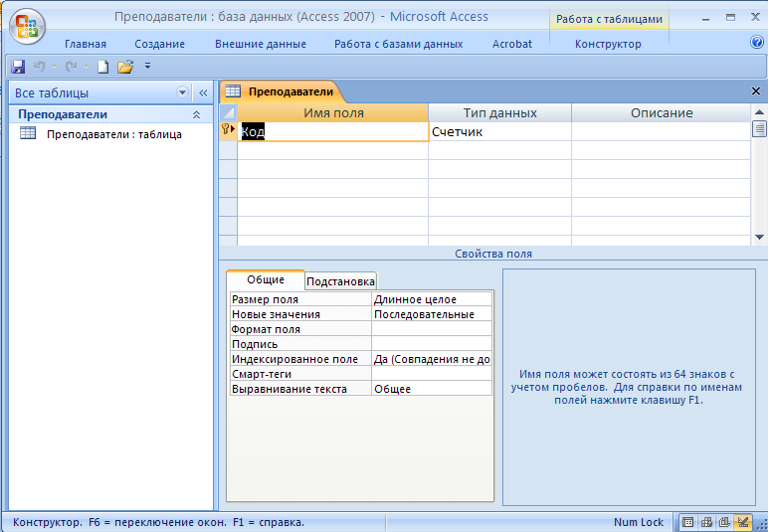Create a new blank document icon

pyautogui.click(x=102, y=67)
